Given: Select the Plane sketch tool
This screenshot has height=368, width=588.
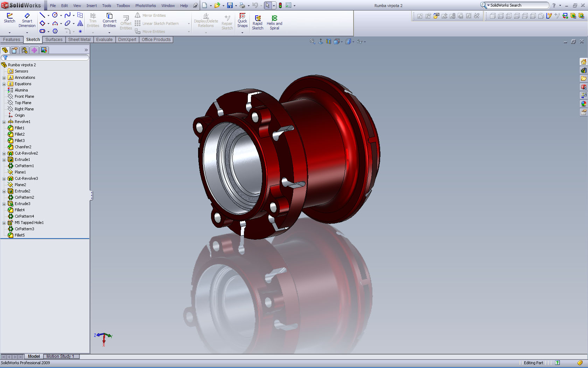Looking at the screenshot, I should coord(80,15).
